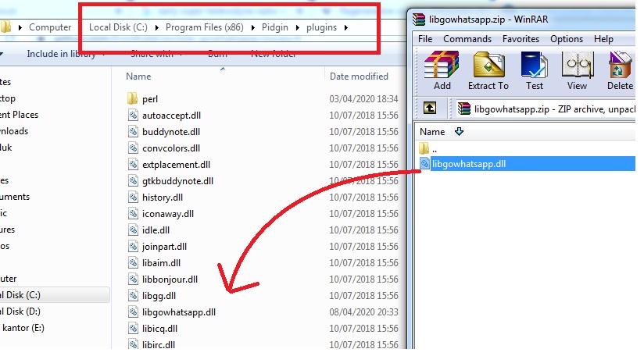
Task: Click Pidgin breadcrumb in address bar
Action: pyautogui.click(x=275, y=27)
